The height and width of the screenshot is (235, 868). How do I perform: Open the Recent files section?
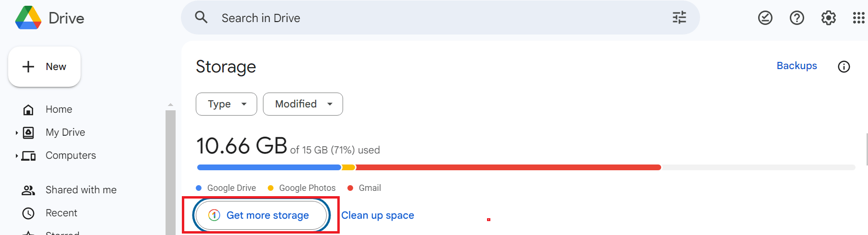pos(61,213)
